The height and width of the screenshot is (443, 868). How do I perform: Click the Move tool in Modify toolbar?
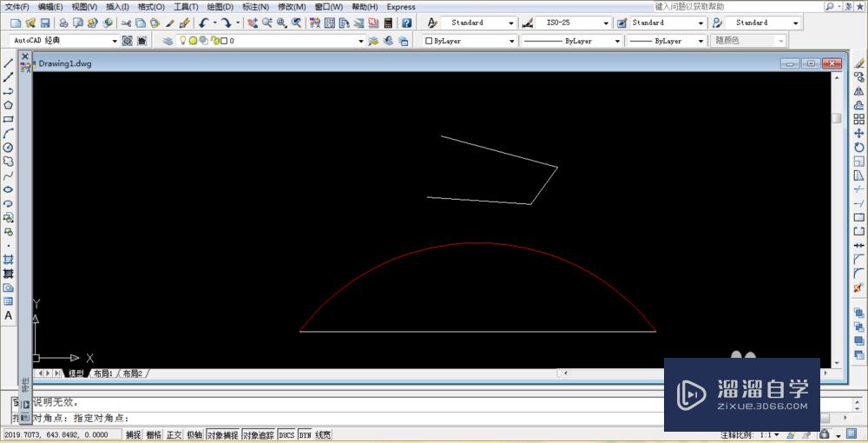pos(859,133)
